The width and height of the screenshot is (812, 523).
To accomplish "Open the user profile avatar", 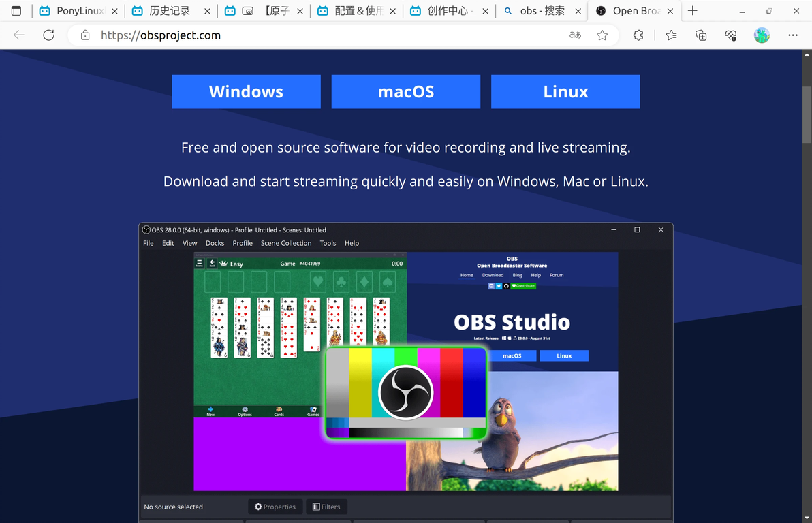I will click(762, 35).
